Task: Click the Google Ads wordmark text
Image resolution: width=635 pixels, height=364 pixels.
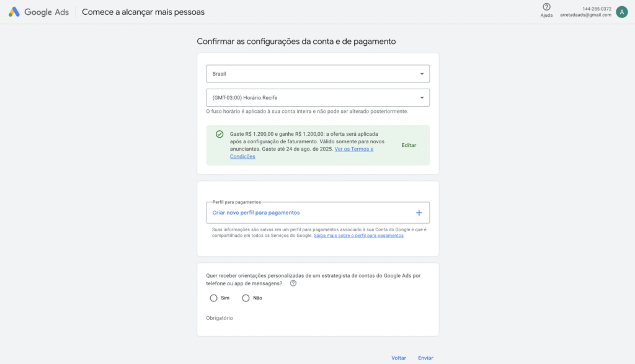Action: [x=47, y=12]
